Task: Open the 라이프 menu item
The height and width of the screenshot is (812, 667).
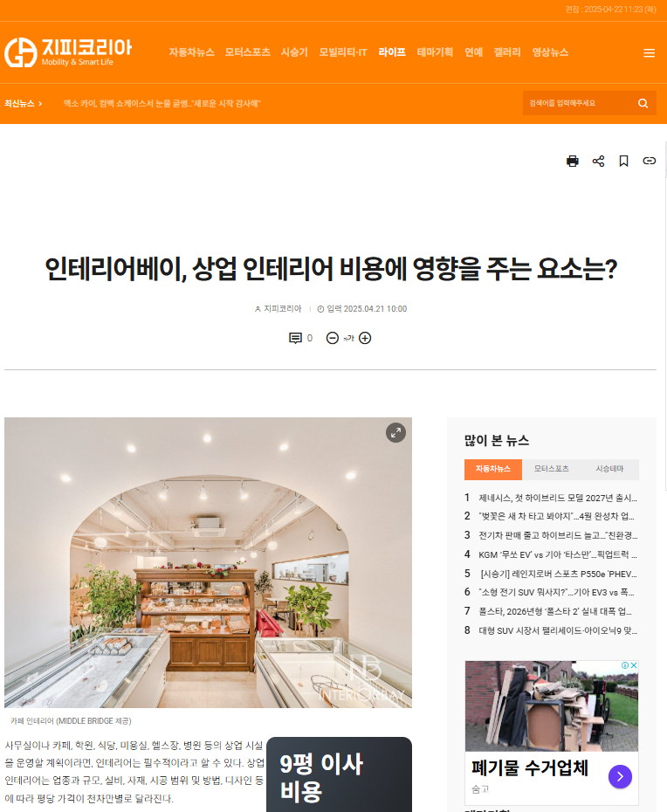Action: click(x=392, y=52)
